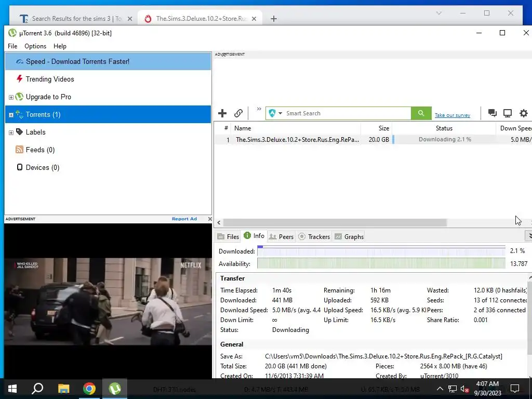Sort torrents by Status column

pyautogui.click(x=444, y=128)
